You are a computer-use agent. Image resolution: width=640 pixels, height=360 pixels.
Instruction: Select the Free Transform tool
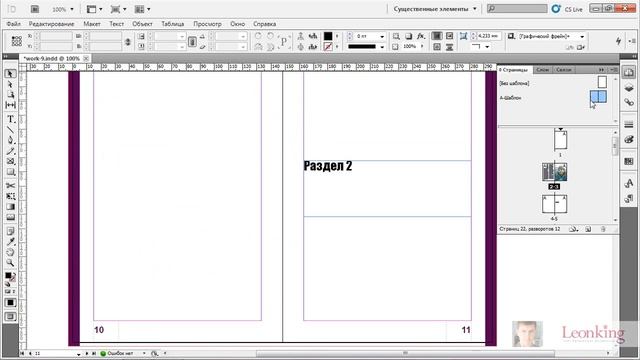click(11, 196)
